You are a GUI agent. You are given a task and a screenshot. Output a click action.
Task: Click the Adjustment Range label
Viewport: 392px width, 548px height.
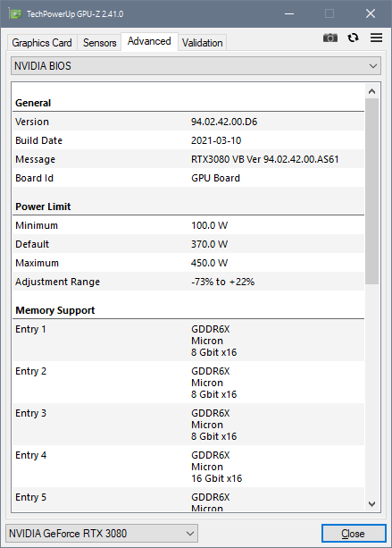pyautogui.click(x=58, y=282)
